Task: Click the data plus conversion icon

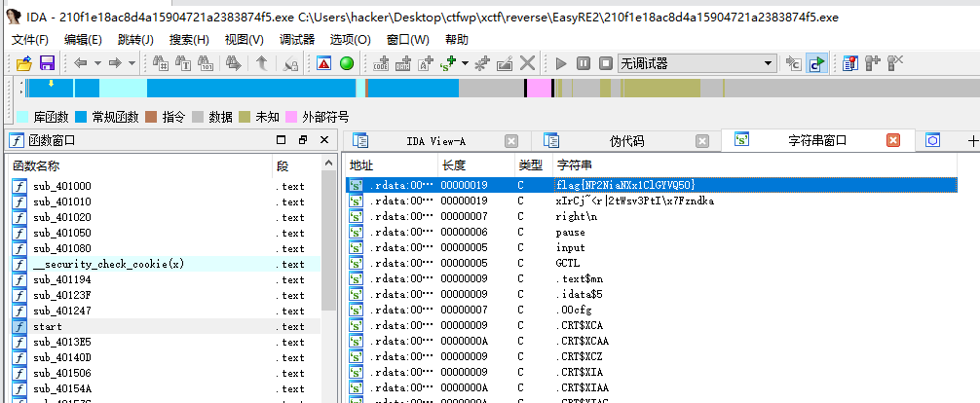Action: pos(403,63)
